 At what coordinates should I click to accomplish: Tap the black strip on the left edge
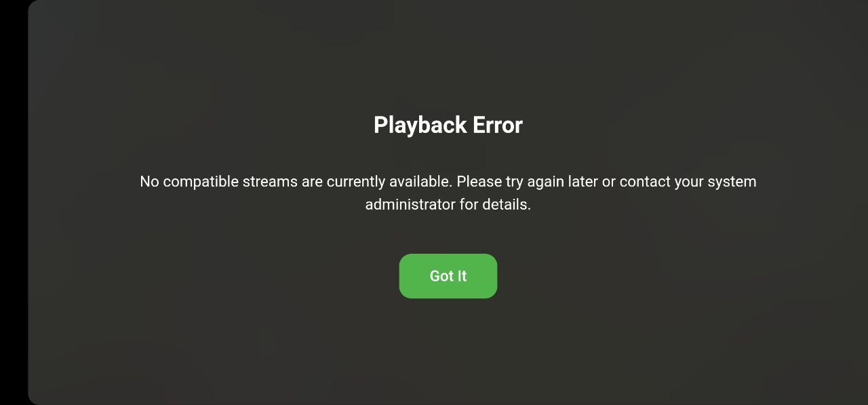point(14,202)
